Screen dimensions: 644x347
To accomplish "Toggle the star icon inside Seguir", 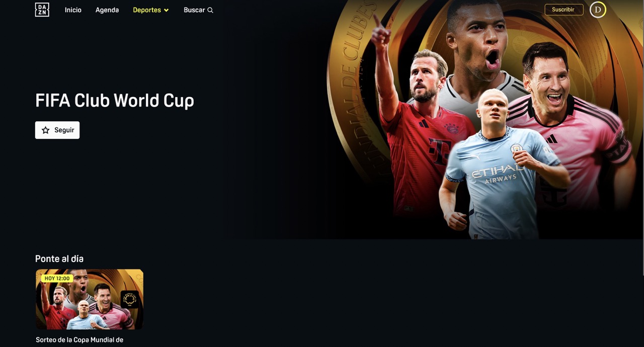I will [x=45, y=130].
